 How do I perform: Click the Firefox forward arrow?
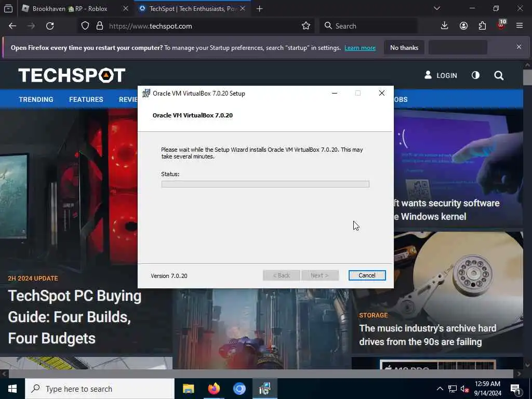31,26
